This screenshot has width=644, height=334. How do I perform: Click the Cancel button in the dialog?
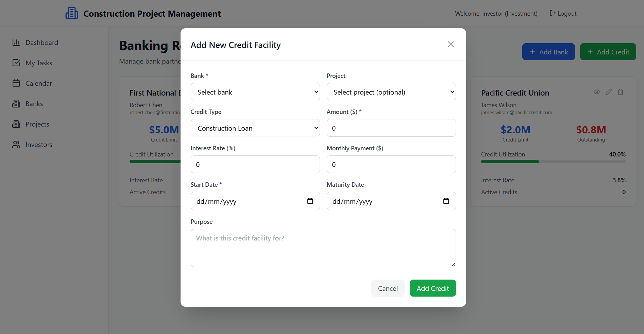[x=388, y=288]
